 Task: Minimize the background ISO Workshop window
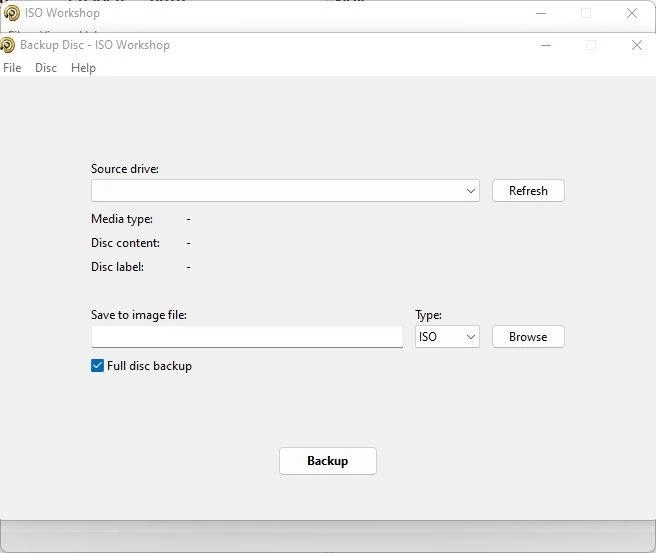click(x=541, y=13)
